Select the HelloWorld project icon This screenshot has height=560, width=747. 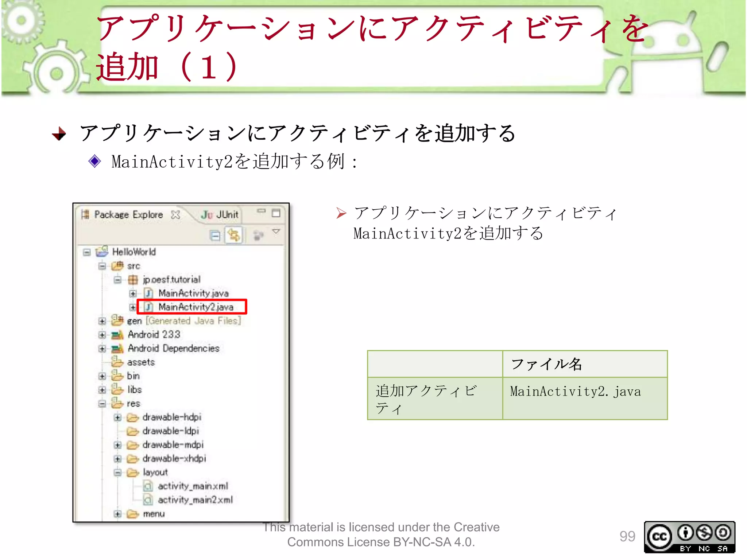point(102,251)
